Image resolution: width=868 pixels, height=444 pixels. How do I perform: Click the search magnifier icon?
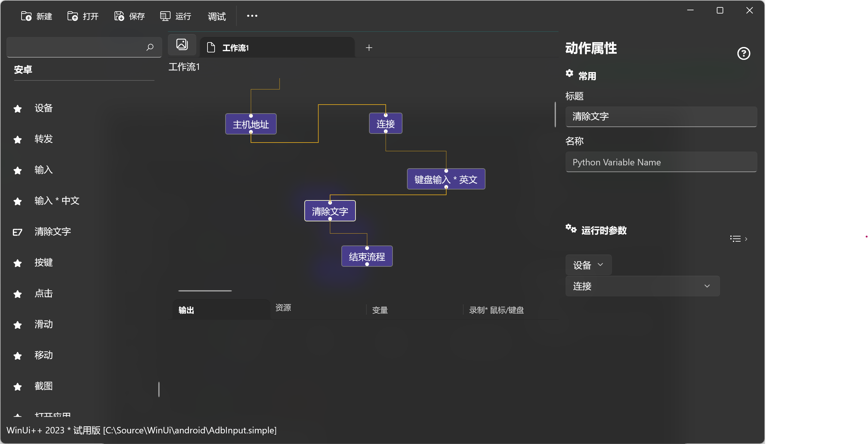(x=150, y=47)
